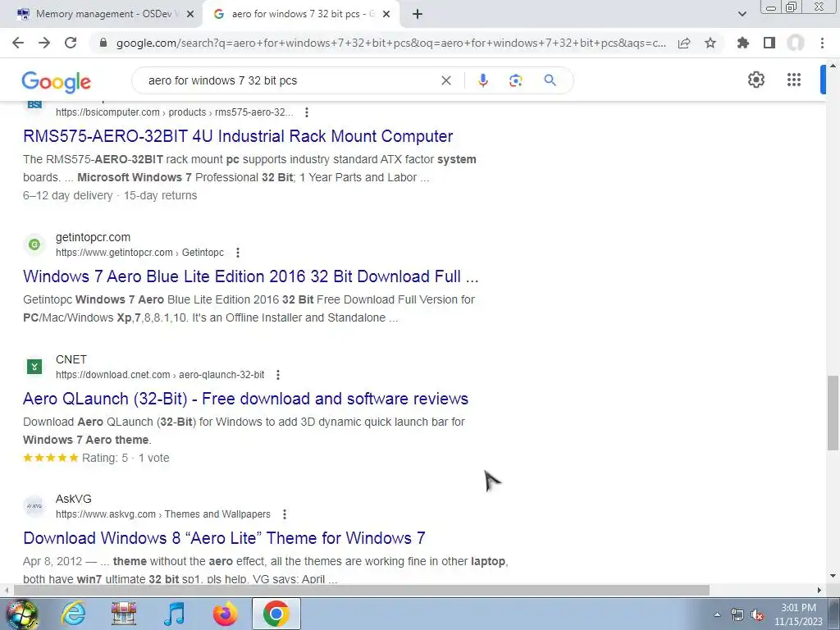Open network tray icon

point(737,615)
